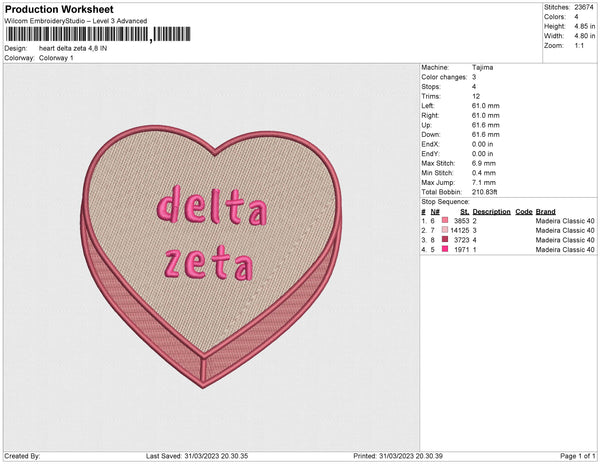
Task: Click the color swatch for stop 1
Action: (445, 220)
